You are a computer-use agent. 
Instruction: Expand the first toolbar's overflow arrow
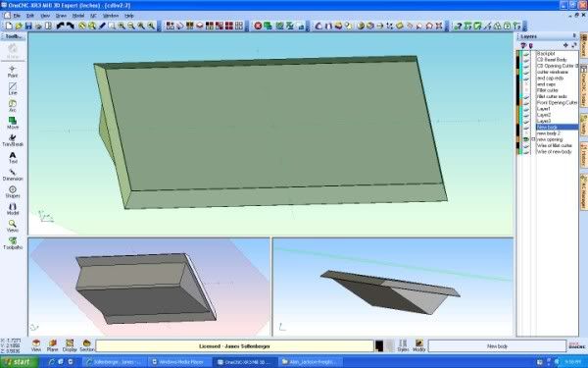click(x=159, y=26)
